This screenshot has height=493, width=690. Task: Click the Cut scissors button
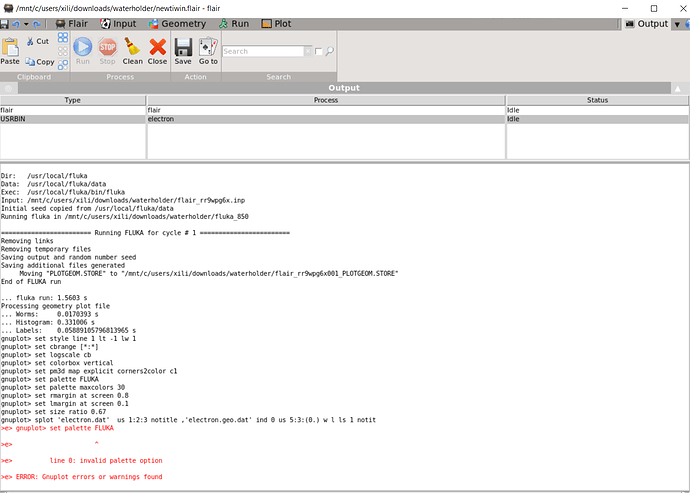(37, 41)
